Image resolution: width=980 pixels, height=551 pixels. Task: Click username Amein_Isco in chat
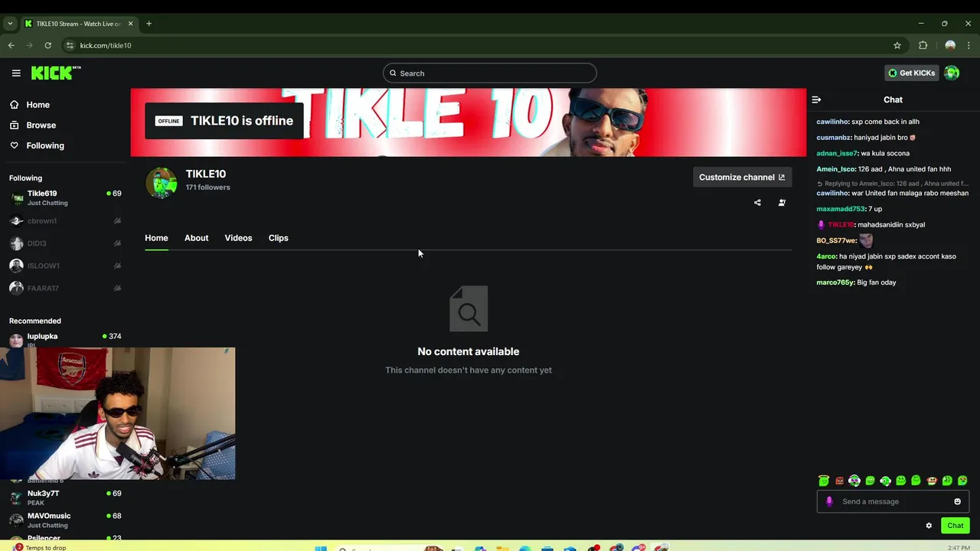836,169
